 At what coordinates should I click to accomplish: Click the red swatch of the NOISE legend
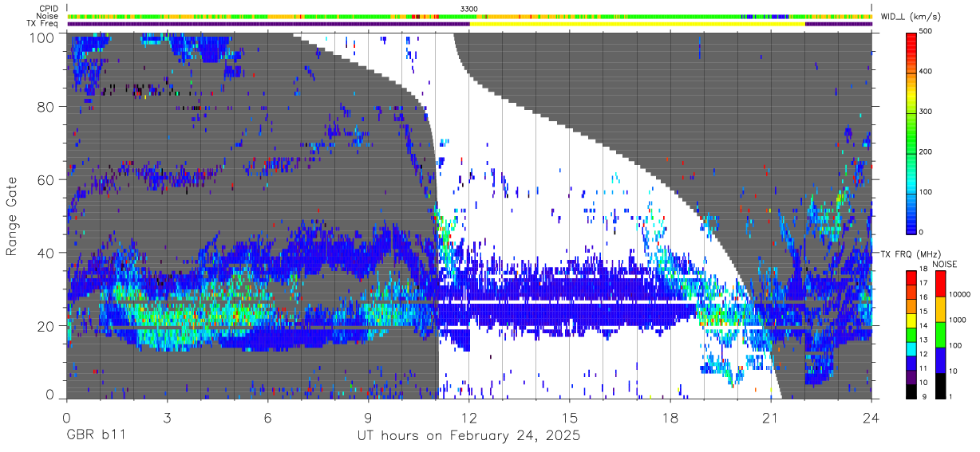(939, 284)
